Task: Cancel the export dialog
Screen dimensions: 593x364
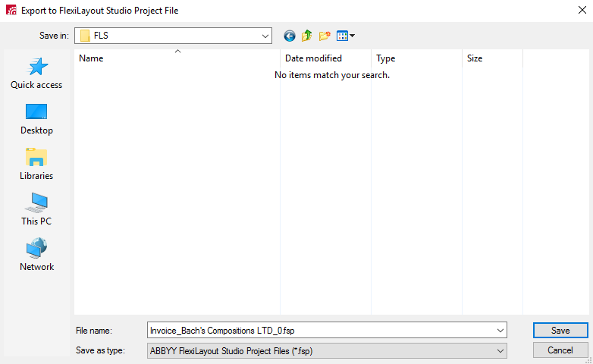Action: point(560,350)
